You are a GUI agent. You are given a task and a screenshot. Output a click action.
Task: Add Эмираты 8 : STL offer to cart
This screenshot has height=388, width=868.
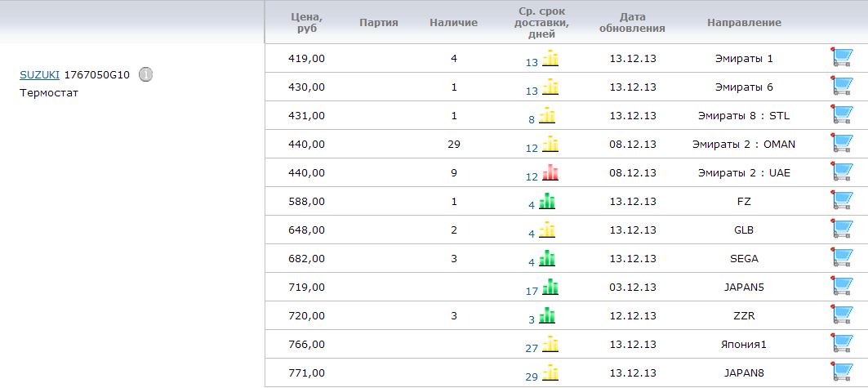pos(841,115)
